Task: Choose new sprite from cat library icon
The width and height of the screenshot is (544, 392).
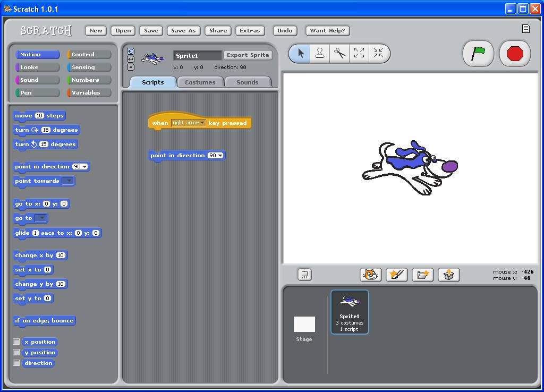Action: 370,275
